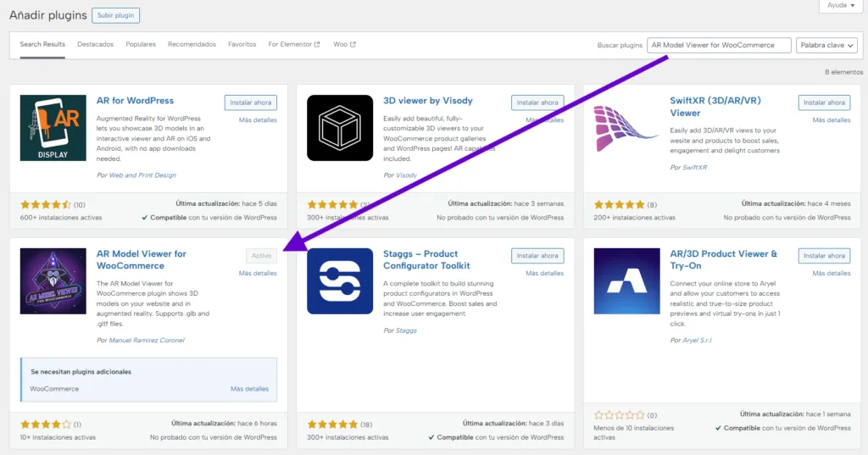The image size is (868, 455).
Task: Click the 600+ instalaciones activas text
Action: (61, 218)
